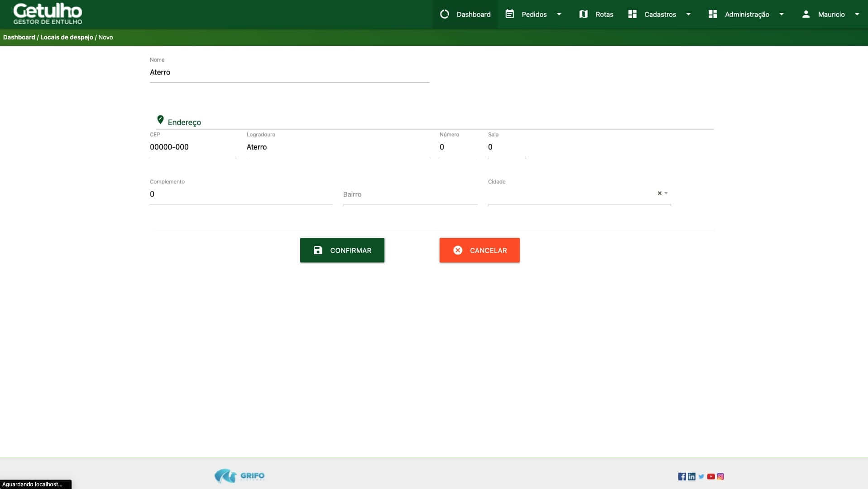Expand the Administração dropdown arrow
Screen dimensions: 868x489
[x=782, y=14]
